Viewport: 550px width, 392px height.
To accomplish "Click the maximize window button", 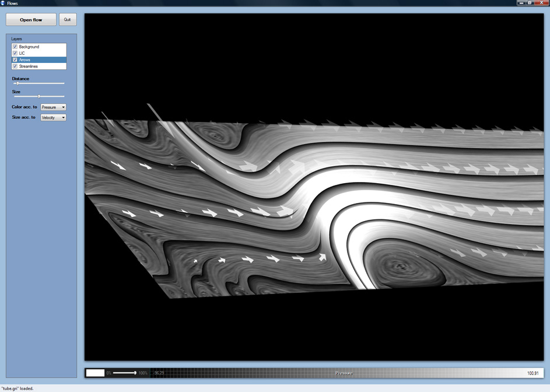I will tap(530, 3).
